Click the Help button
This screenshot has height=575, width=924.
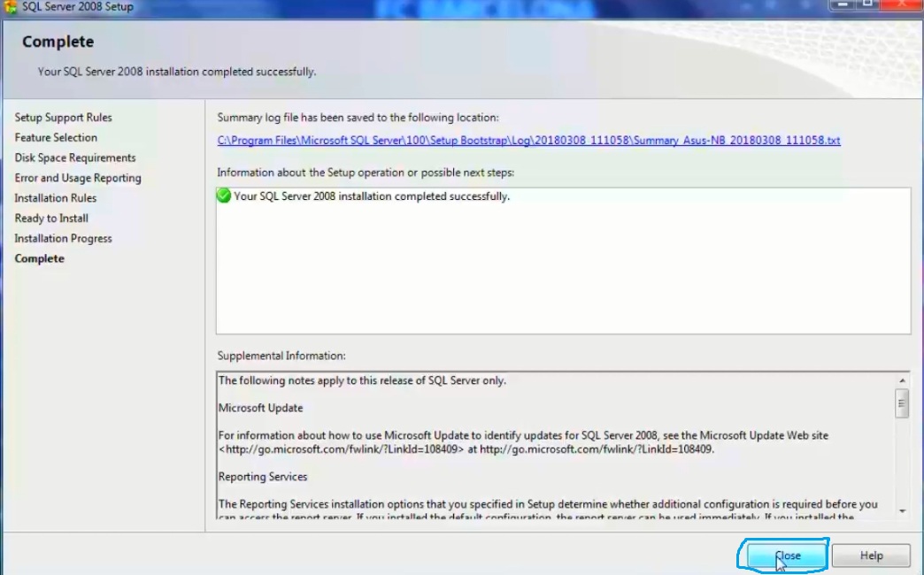(x=871, y=556)
